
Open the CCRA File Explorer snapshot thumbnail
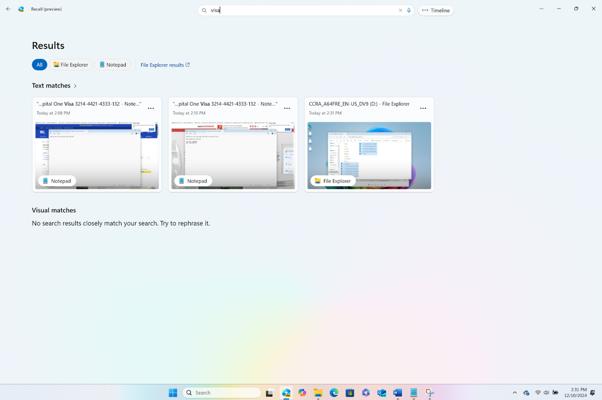[369, 155]
